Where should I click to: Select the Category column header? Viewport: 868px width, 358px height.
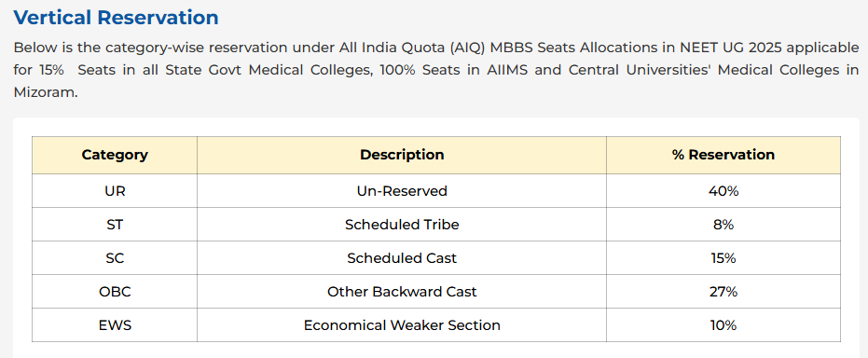click(115, 155)
